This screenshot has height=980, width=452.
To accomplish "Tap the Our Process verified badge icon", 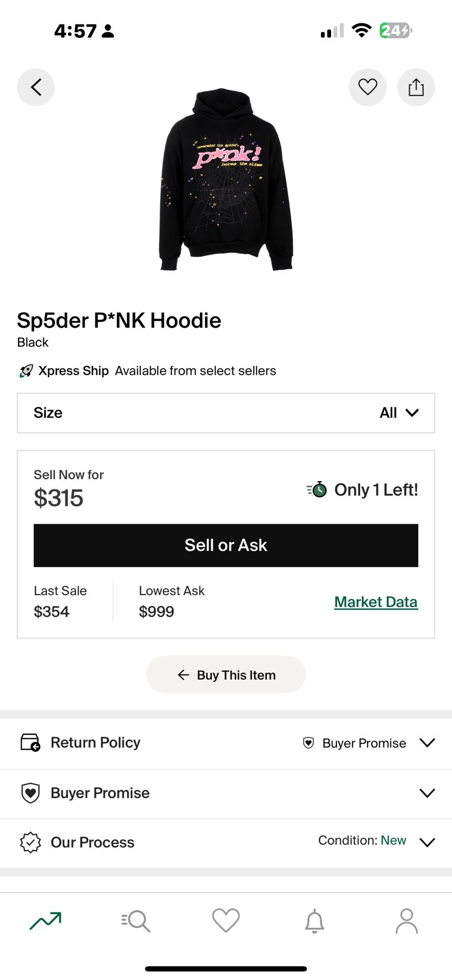I will click(x=30, y=842).
